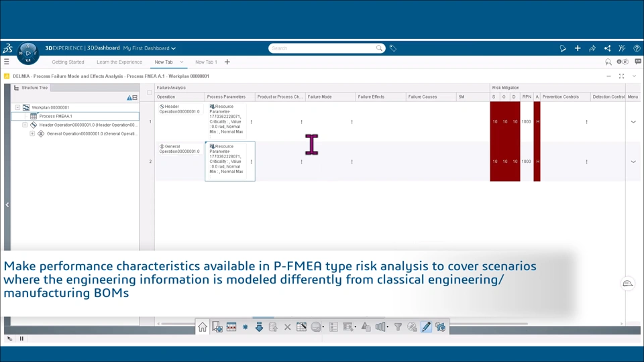The image size is (644, 362).
Task: Open the New Tab dropdown chevron
Action: [182, 62]
